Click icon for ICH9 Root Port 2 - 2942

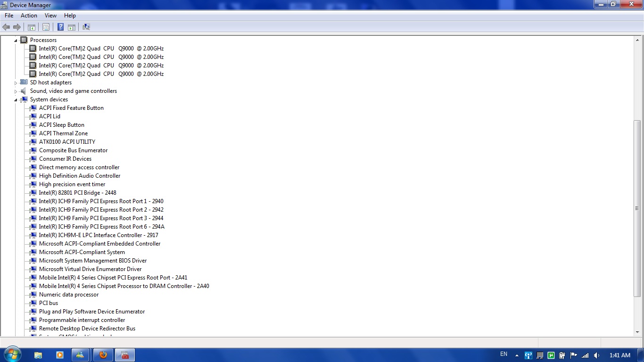tap(33, 210)
